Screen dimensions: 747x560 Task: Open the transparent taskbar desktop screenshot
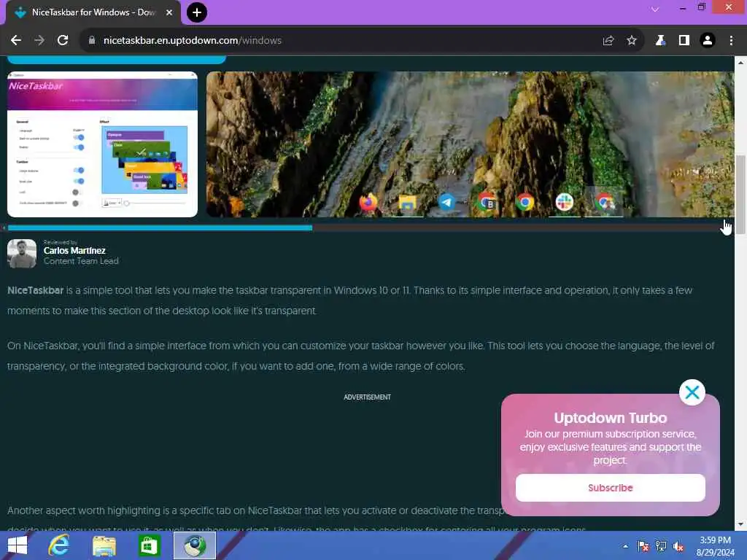[471, 144]
